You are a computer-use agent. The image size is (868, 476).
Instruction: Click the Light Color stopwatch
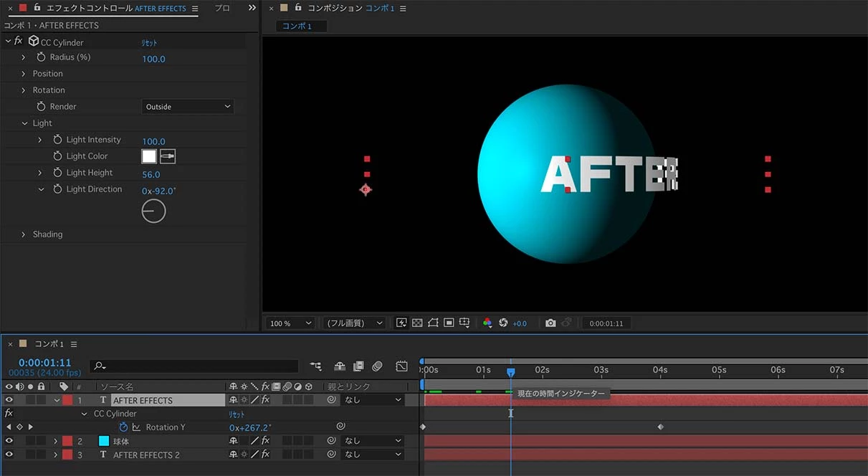point(58,156)
